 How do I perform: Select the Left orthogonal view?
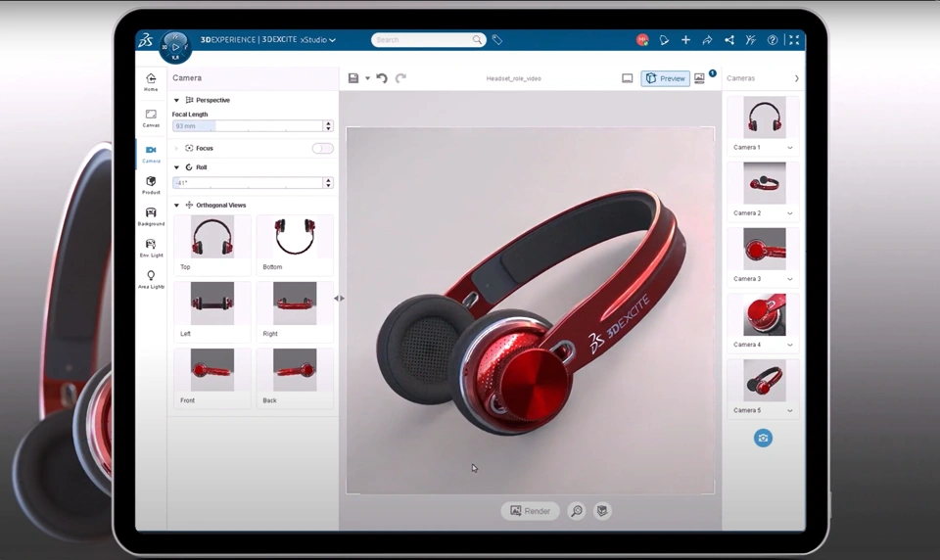click(212, 311)
